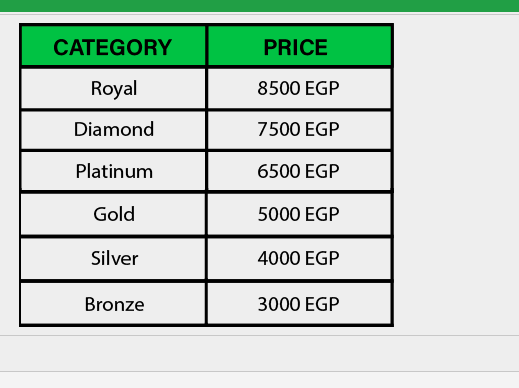Select the Platinum category cell
The image size is (519, 388).
(113, 171)
